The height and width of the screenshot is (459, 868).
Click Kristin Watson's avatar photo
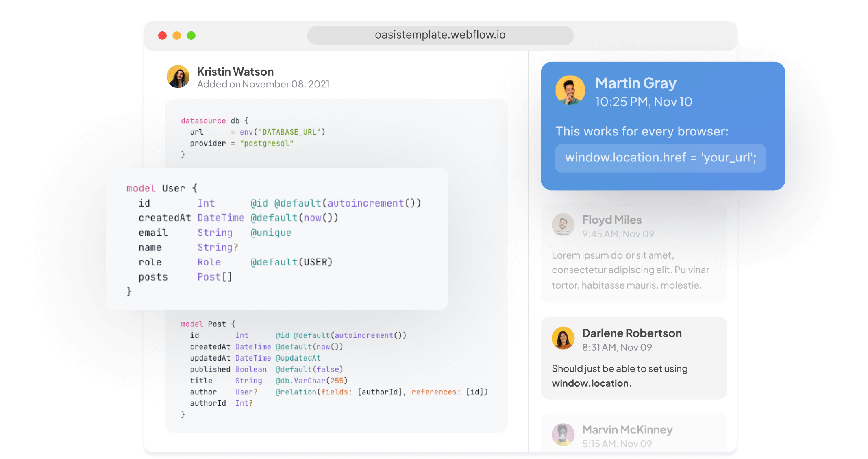(x=178, y=77)
